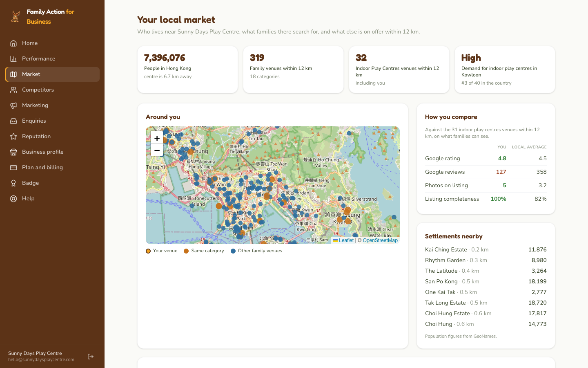Open Plan and billing
The height and width of the screenshot is (368, 588).
point(52,167)
